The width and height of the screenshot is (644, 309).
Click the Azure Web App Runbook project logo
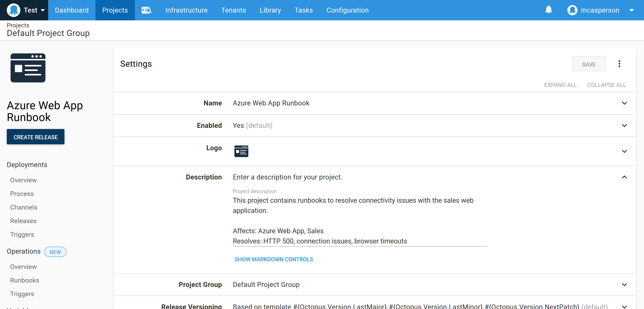pyautogui.click(x=28, y=68)
